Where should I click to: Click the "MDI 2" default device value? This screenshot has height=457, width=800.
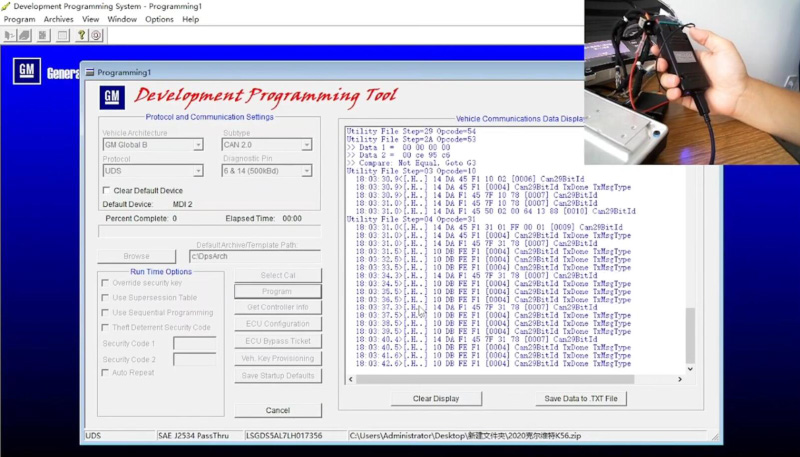[183, 204]
